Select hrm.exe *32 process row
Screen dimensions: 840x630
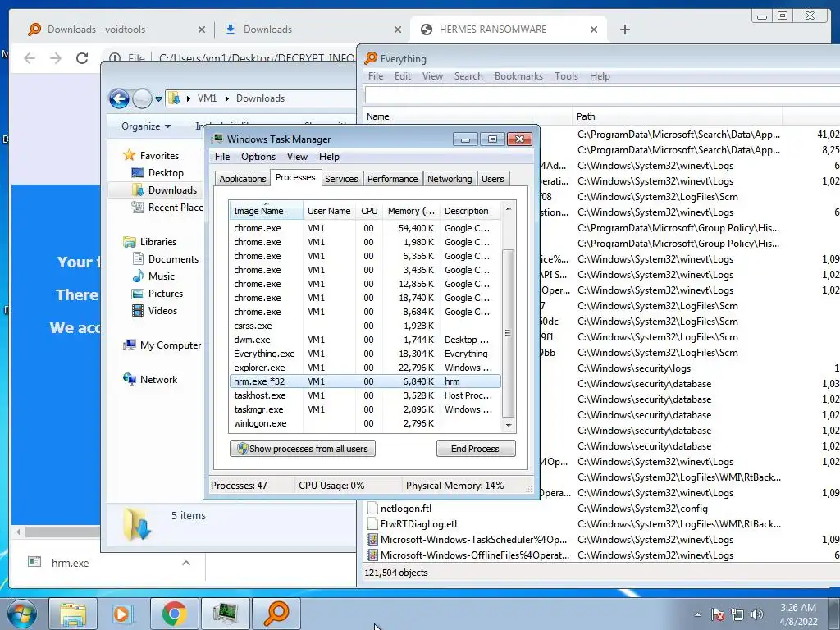tap(365, 381)
